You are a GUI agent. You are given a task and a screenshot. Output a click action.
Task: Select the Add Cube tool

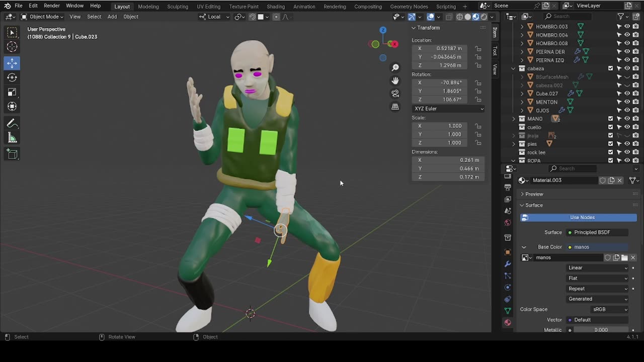(x=12, y=155)
